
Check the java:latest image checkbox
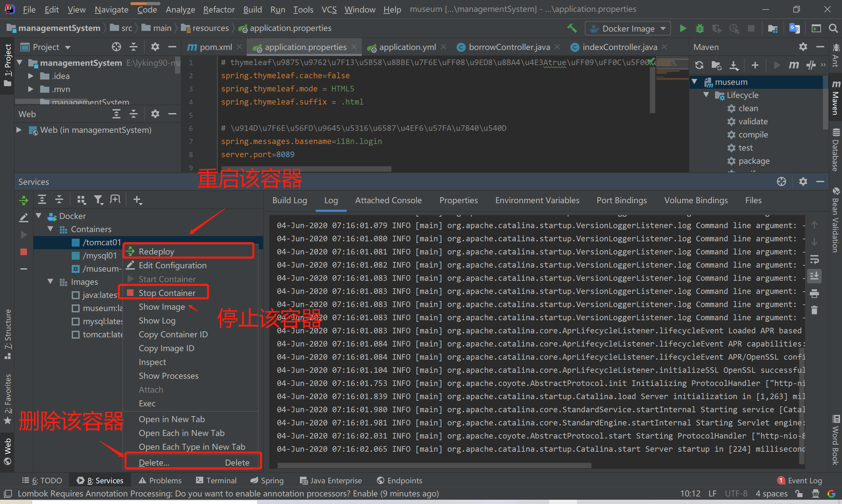76,295
